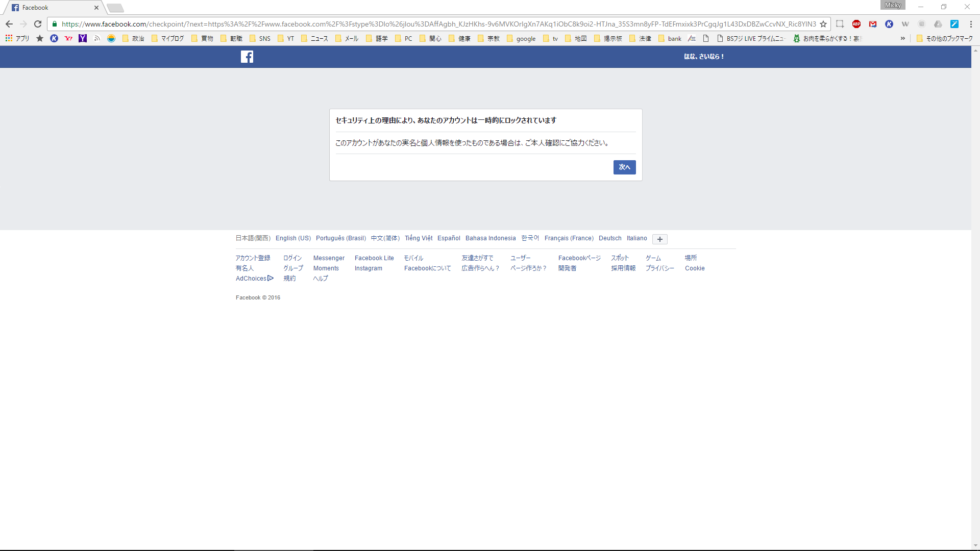The width and height of the screenshot is (980, 551).
Task: Expand the ニュース bookmarks folder
Action: coord(314,38)
